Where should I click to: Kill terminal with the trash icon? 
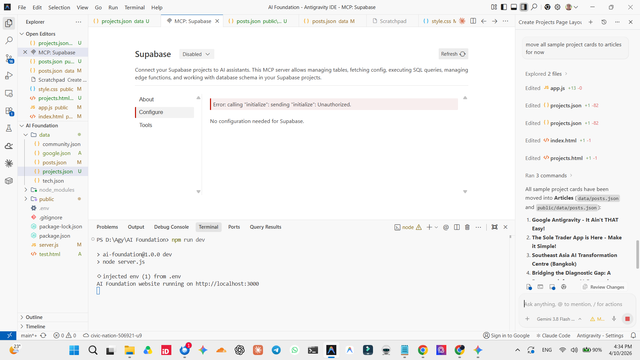[467, 227]
